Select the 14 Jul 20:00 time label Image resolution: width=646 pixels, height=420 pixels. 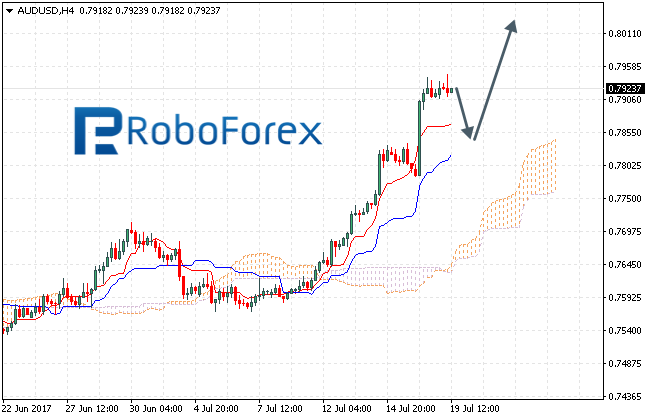click(411, 409)
